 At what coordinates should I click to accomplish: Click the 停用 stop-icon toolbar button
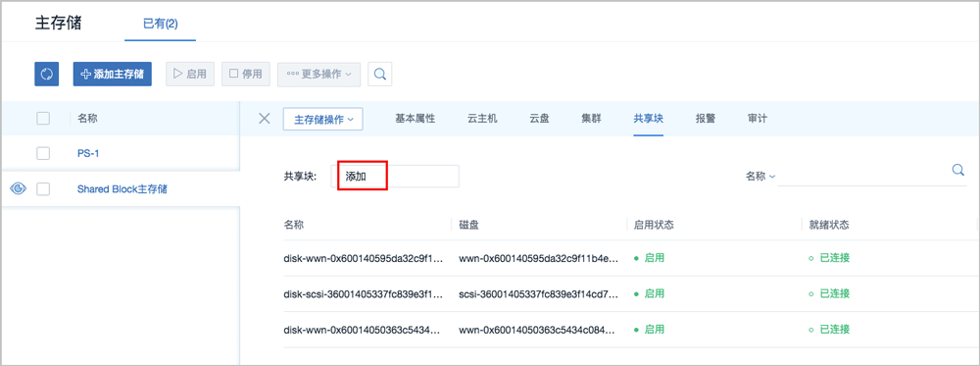point(246,74)
